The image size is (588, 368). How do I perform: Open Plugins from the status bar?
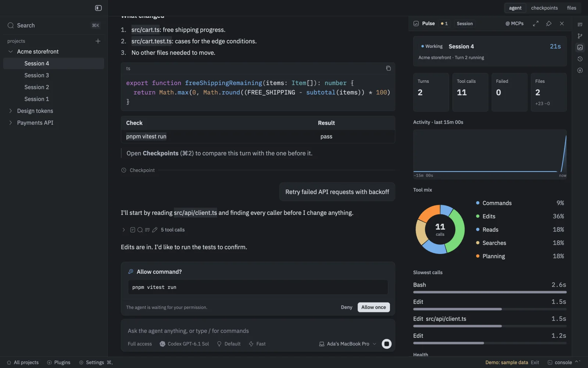click(59, 362)
